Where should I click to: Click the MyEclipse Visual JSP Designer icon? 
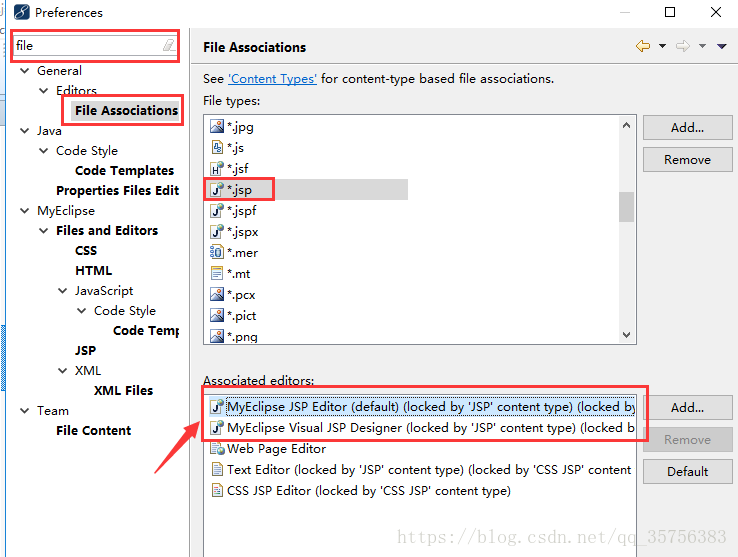217,428
